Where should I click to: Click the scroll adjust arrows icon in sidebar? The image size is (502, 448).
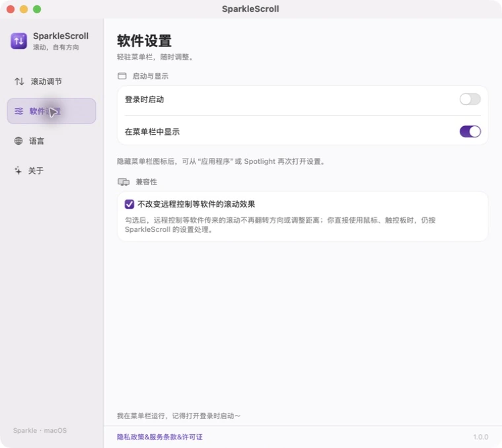pyautogui.click(x=19, y=81)
